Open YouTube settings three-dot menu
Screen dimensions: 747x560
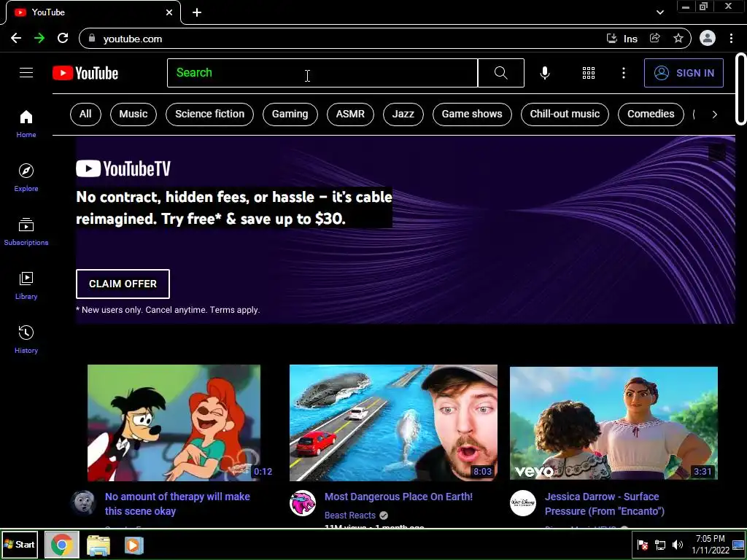624,73
